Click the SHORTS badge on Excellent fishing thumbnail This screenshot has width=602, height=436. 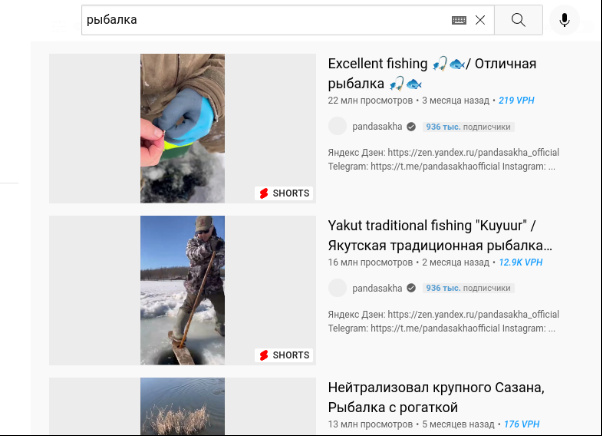coord(285,193)
